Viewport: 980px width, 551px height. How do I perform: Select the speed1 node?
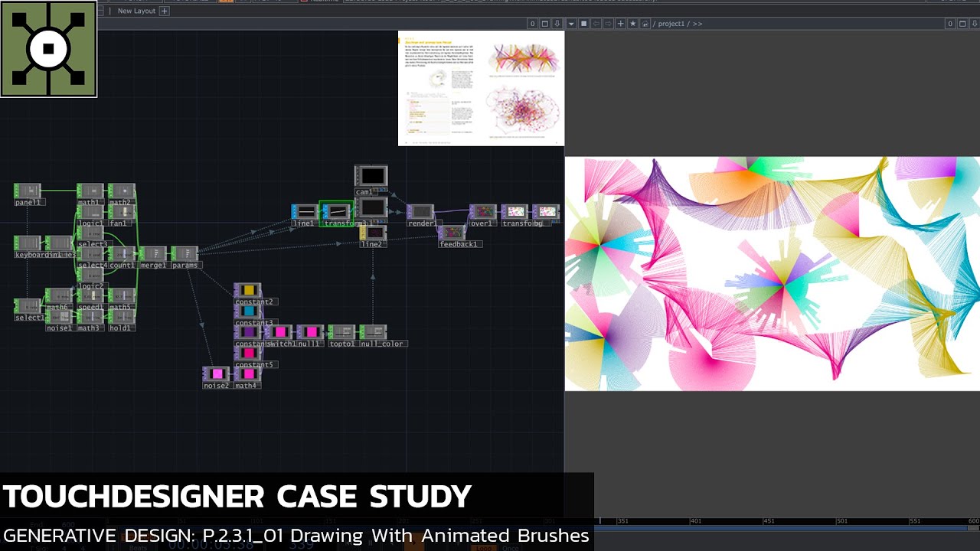pyautogui.click(x=90, y=295)
